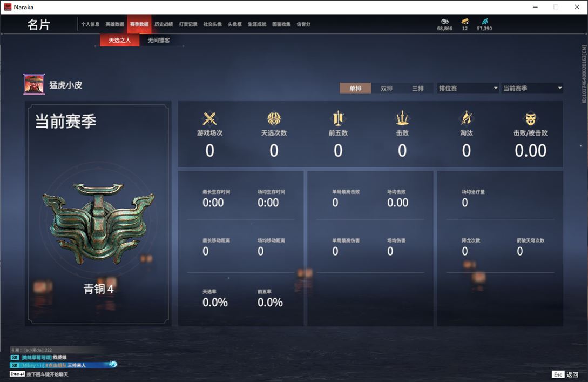Viewport: 588px width, 382px height.
Task: Click the Naraka app icon in title bar
Action: pyautogui.click(x=8, y=7)
